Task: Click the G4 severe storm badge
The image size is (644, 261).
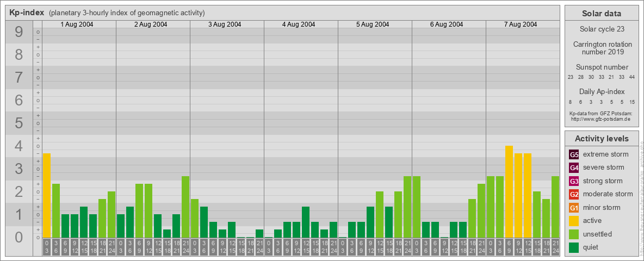Action: point(574,167)
